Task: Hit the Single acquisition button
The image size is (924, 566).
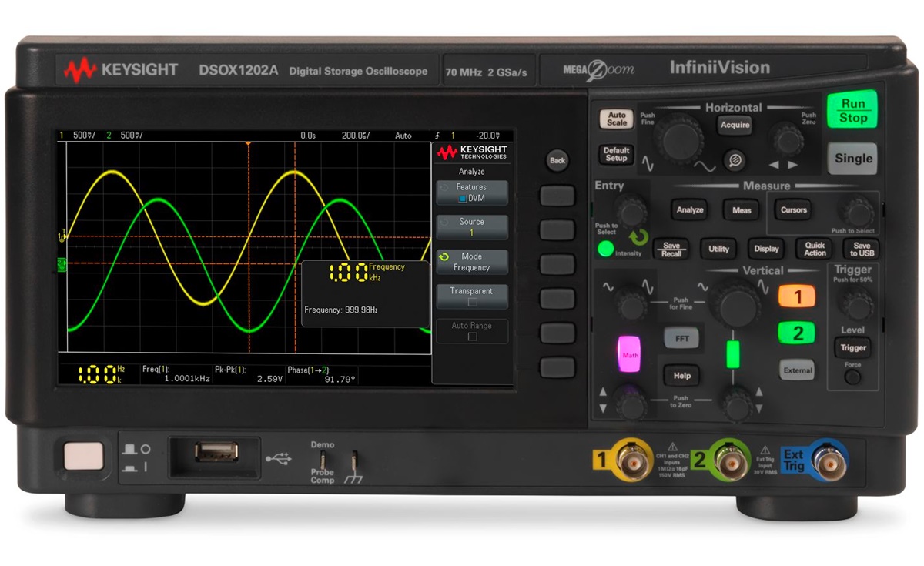Action: (853, 159)
